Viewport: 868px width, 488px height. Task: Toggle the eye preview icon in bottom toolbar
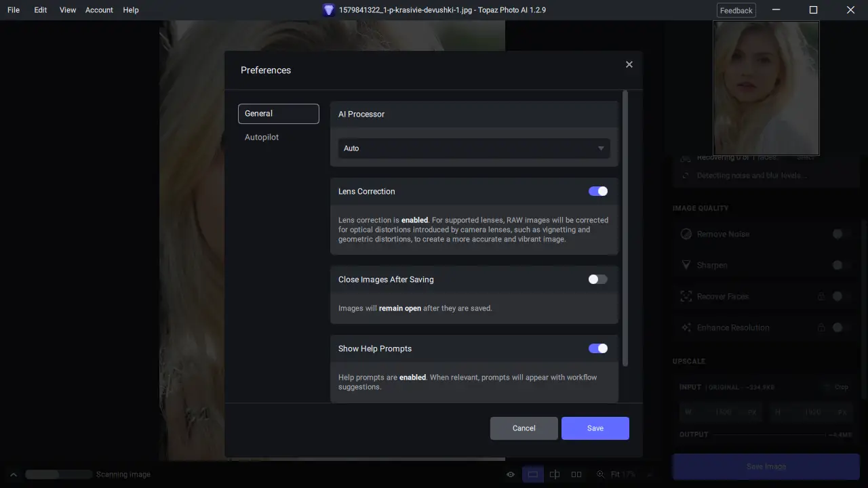[x=511, y=474]
